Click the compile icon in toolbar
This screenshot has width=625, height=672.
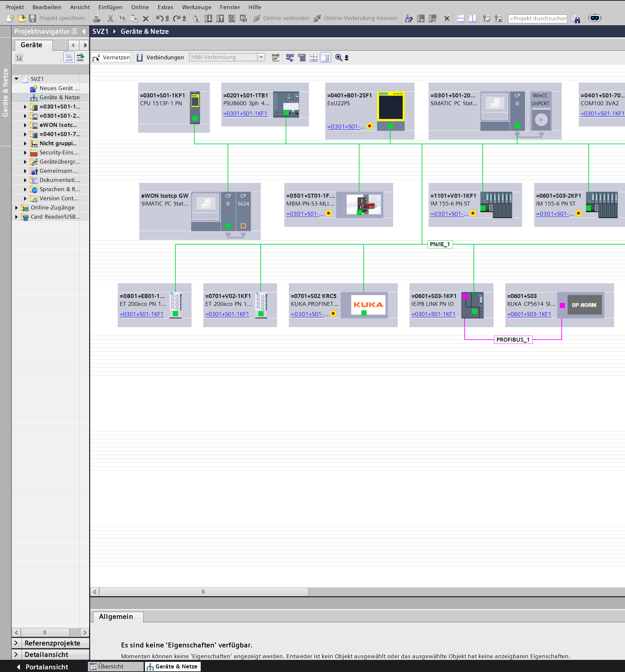tap(196, 19)
